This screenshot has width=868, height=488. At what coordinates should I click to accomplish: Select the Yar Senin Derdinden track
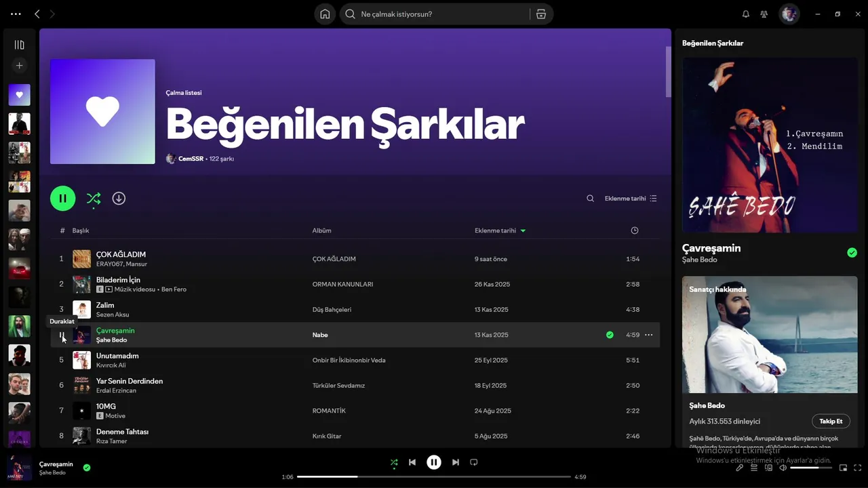(x=130, y=381)
